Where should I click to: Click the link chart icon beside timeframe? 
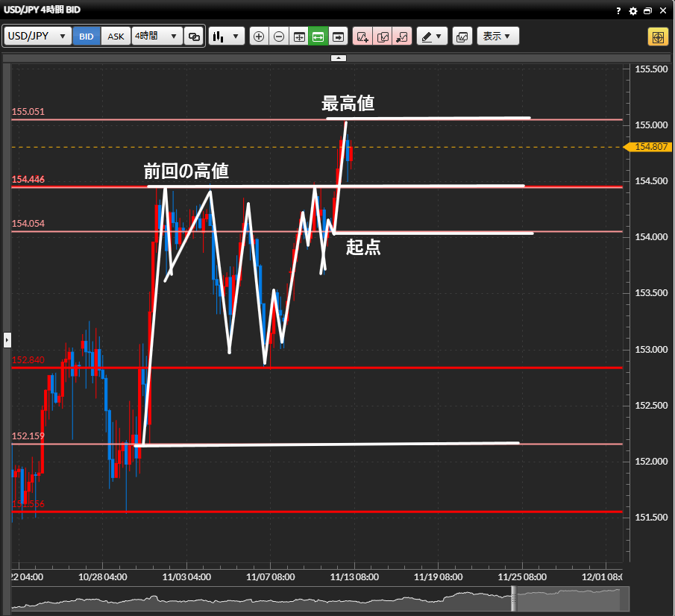click(194, 37)
